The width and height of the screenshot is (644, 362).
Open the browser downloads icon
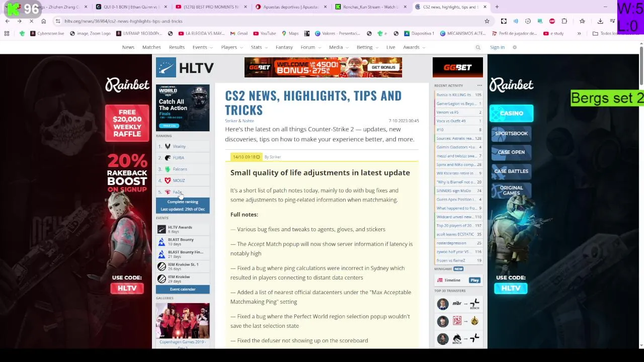[x=600, y=21]
